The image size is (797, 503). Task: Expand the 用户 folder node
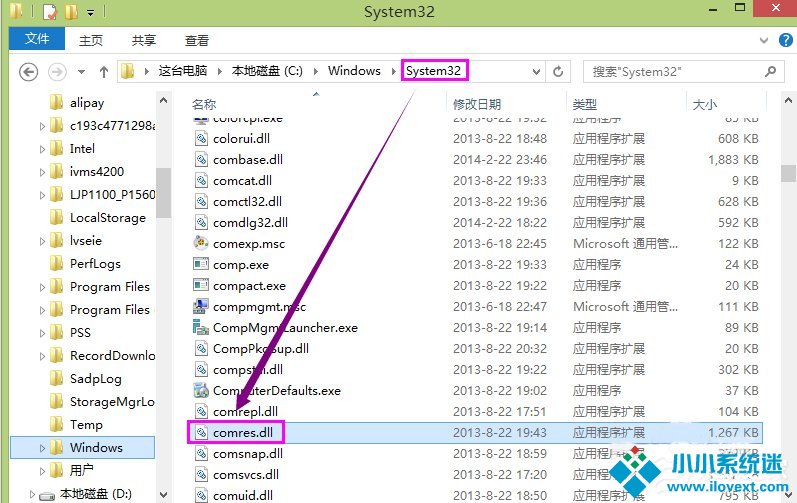(43, 471)
